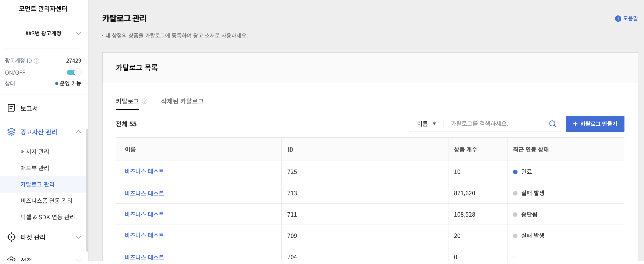Open the catalog with ID 711
The image size is (644, 264).
144,214
